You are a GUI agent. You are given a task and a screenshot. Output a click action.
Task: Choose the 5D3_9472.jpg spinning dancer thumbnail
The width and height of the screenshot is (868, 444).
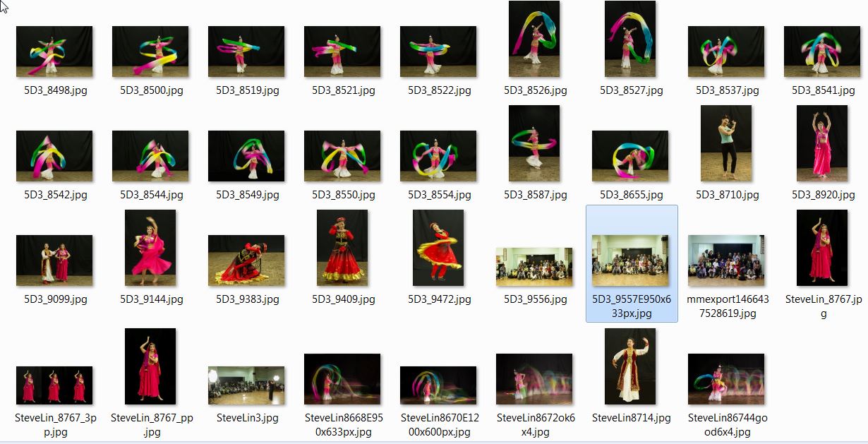[x=438, y=248]
